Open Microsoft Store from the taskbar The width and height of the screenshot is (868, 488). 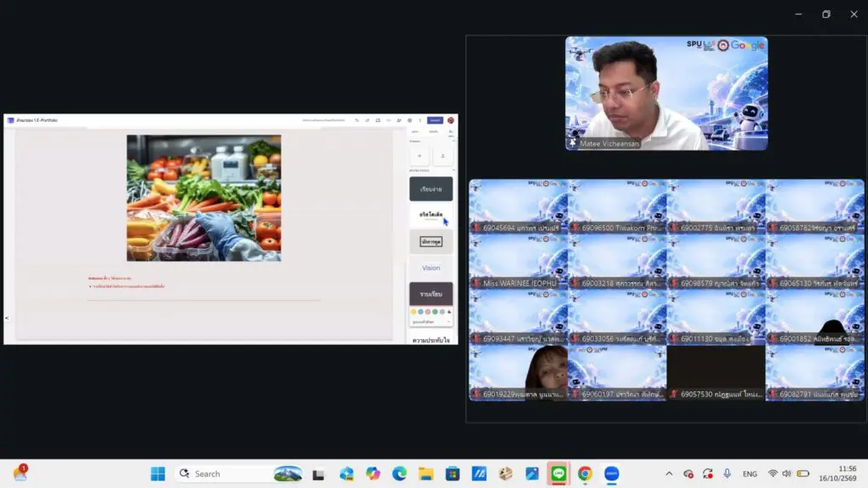(453, 474)
